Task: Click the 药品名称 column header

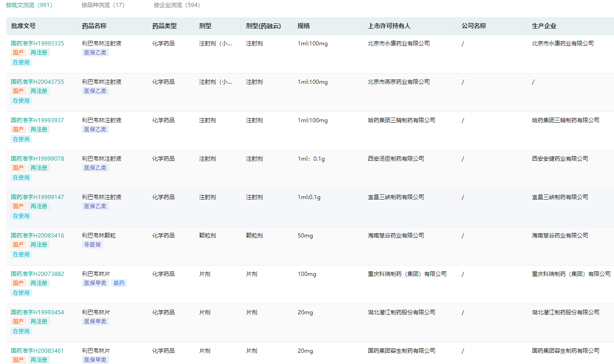Action: [x=94, y=26]
